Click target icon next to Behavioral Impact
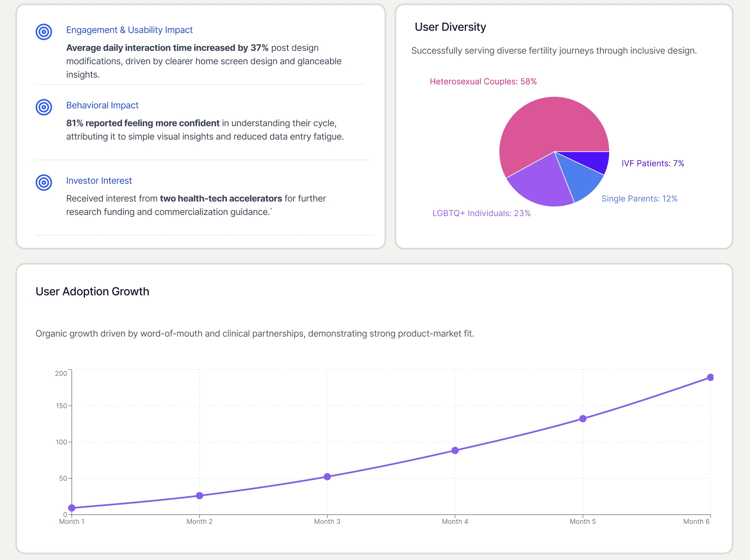The image size is (750, 560). 44,107
